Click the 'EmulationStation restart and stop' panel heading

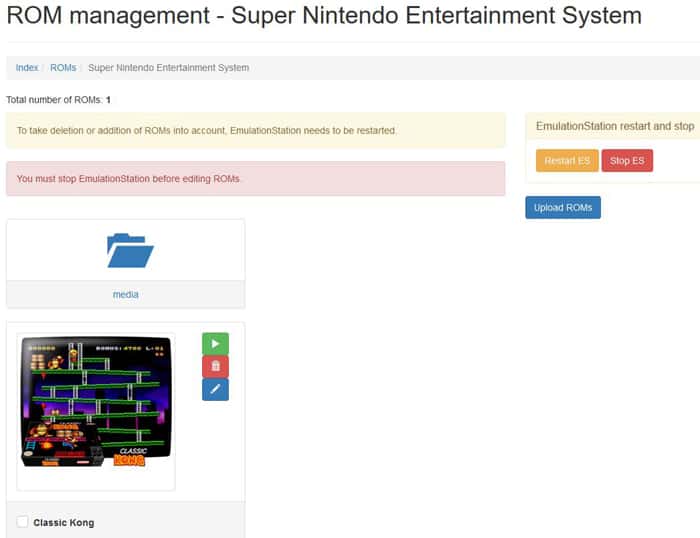(615, 126)
